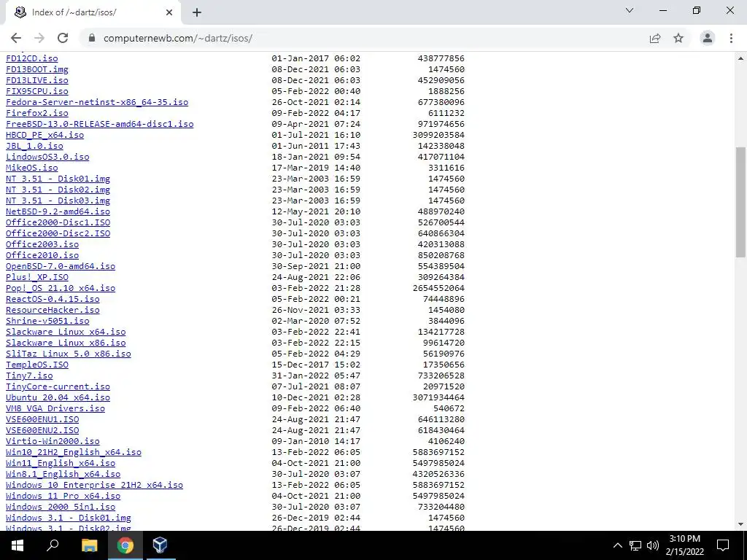Open network status tray icon
Screen dimensions: 747x560
click(x=635, y=545)
